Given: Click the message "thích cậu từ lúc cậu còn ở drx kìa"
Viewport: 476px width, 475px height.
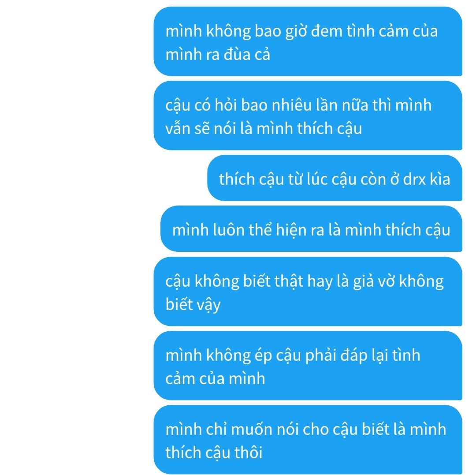Looking at the screenshot, I should click(x=335, y=178).
